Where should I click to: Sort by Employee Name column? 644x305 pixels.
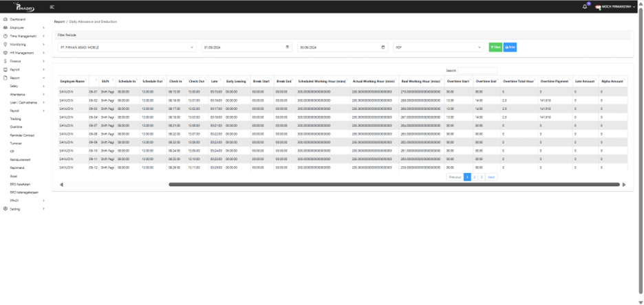pos(73,81)
